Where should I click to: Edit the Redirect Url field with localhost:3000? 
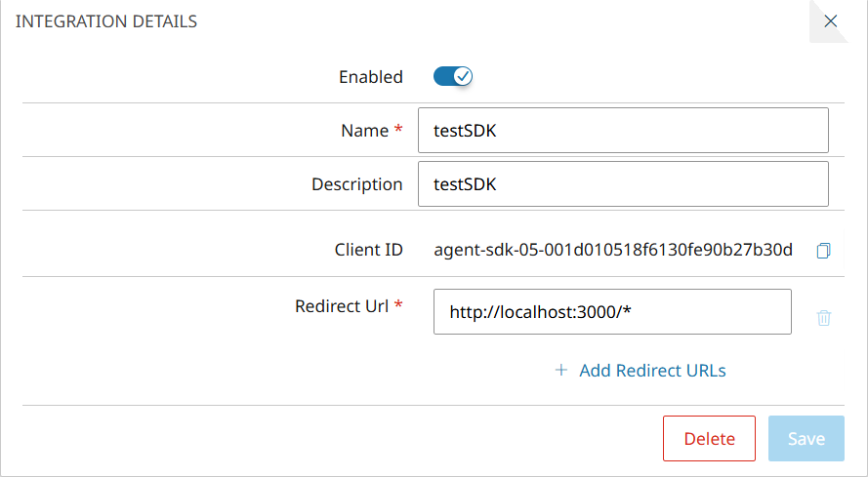click(612, 311)
